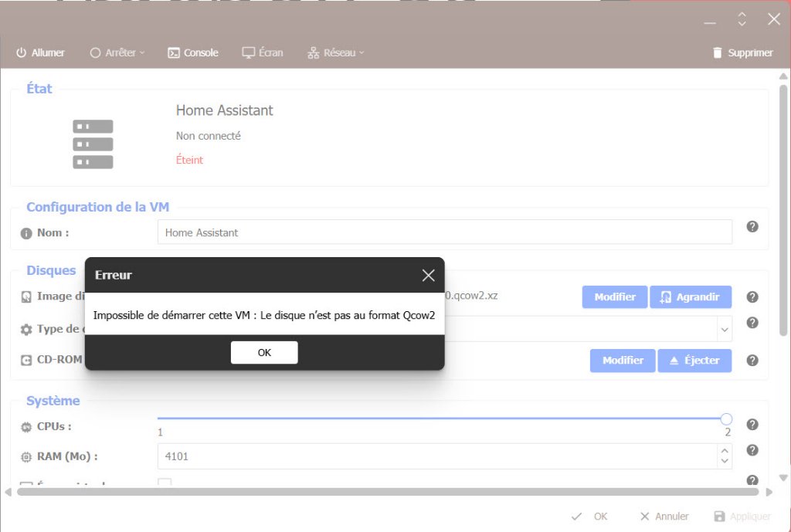
Task: Click the red "Éteint" status text
Action: 189,159
